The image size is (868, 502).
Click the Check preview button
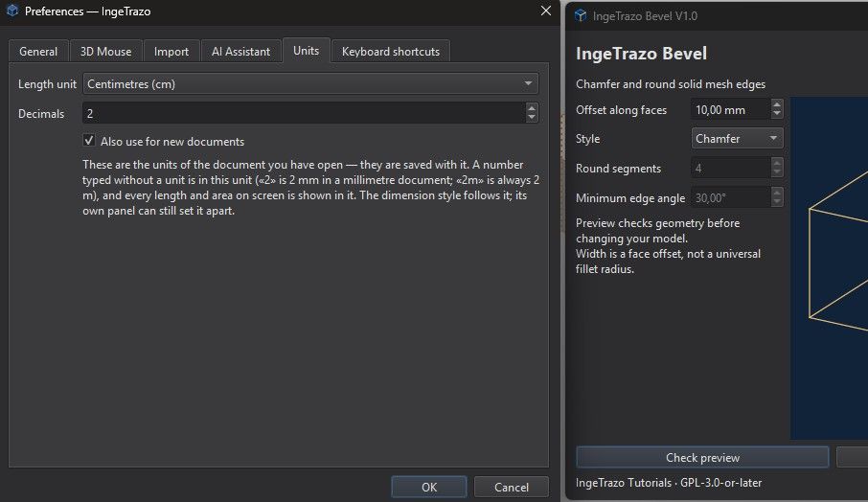[x=702, y=458]
